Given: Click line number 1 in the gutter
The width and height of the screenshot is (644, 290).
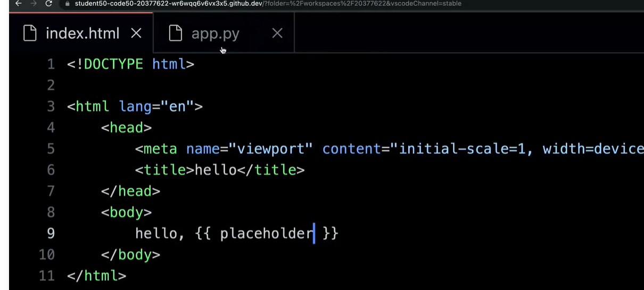Looking at the screenshot, I should coord(51,64).
